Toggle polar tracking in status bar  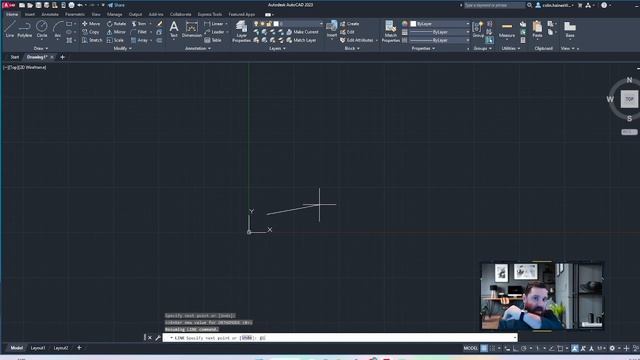click(524, 348)
